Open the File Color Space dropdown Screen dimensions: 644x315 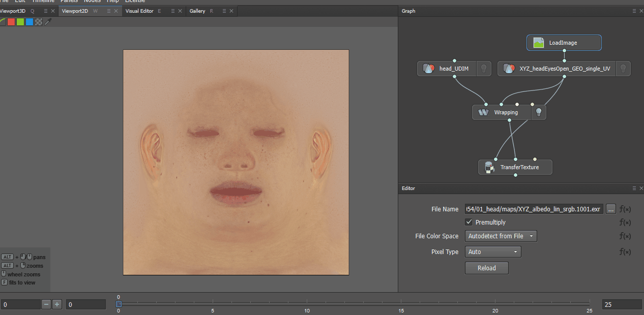point(501,236)
